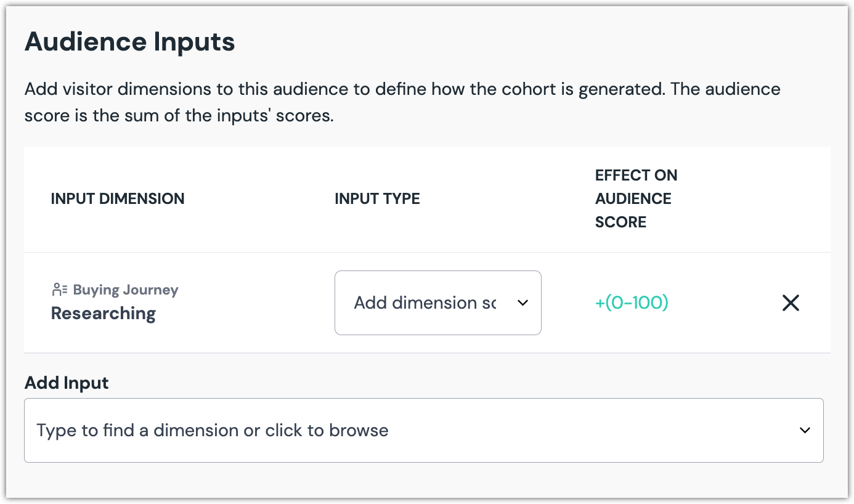The width and height of the screenshot is (854, 504).
Task: Click the audience score description paragraph
Action: pyautogui.click(x=402, y=102)
